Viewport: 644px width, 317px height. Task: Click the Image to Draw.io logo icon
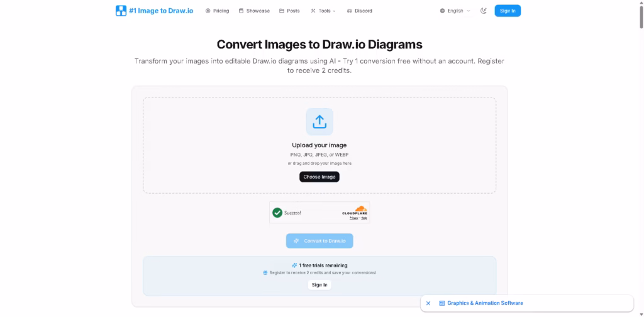pos(121,11)
